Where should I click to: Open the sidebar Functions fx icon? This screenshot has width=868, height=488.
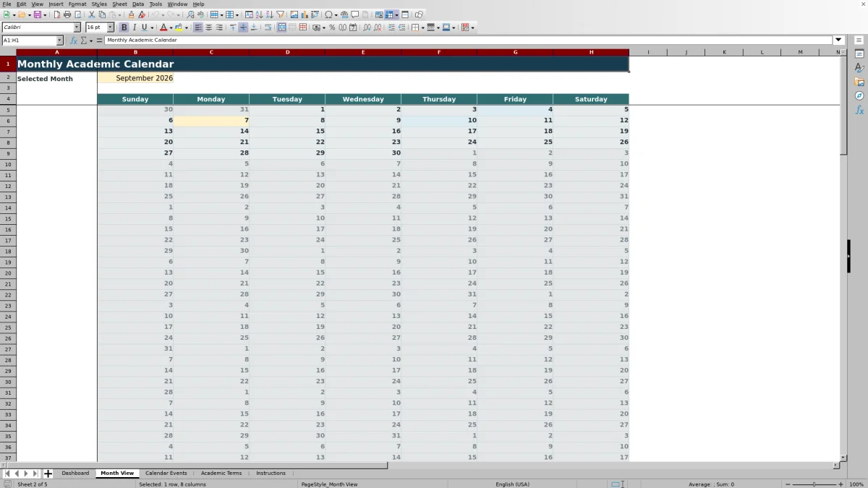click(859, 110)
